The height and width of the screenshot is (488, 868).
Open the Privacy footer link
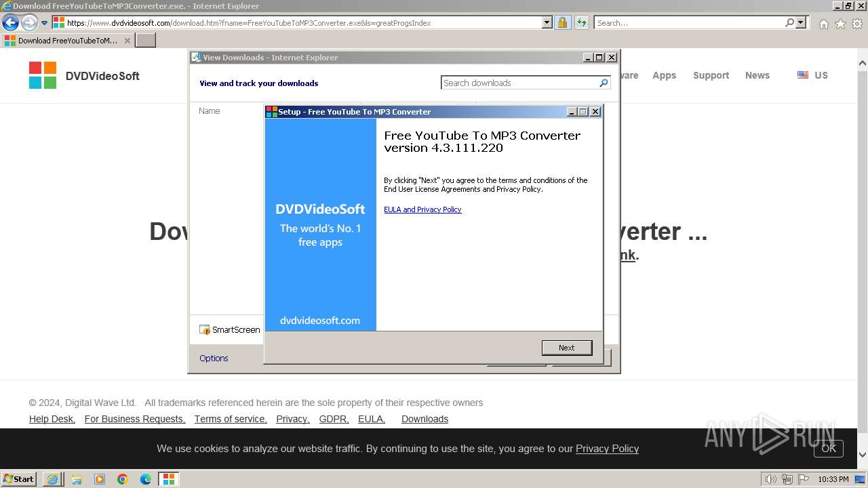(293, 419)
